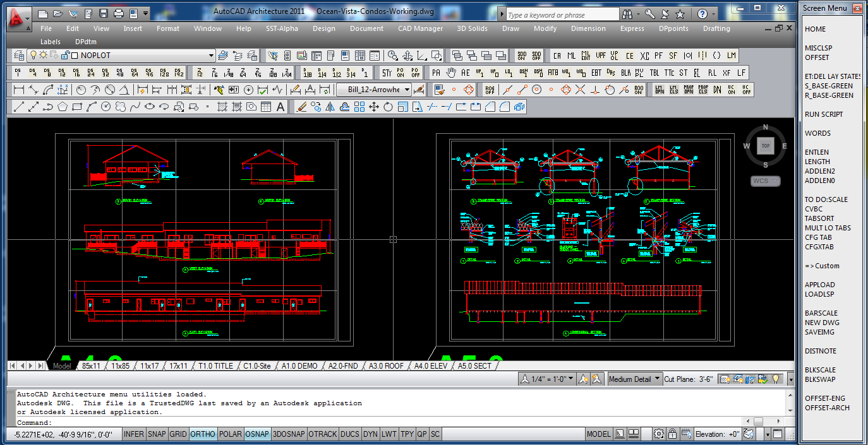Screen dimensions: 868x445
Task: Switch to the A3.0 ROOF layout tab
Action: (x=386, y=365)
